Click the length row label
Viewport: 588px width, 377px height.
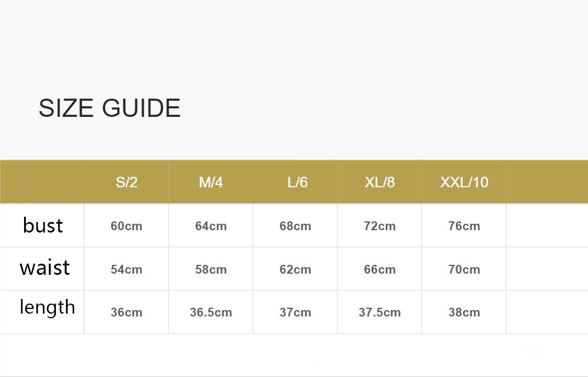(x=47, y=307)
